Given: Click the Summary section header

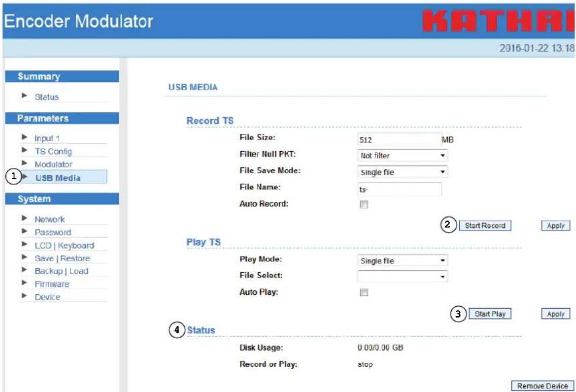Looking at the screenshot, I should (x=62, y=76).
